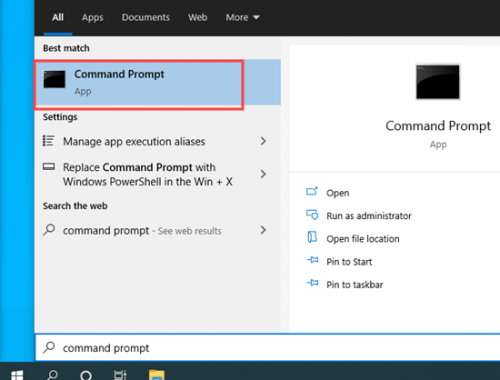
Task: Click the Open file location icon
Action: 312,237
